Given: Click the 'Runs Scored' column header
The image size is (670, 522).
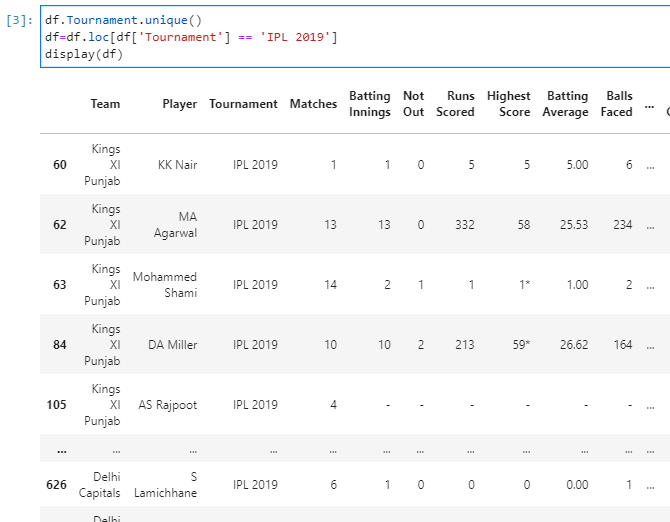Looking at the screenshot, I should (455, 104).
